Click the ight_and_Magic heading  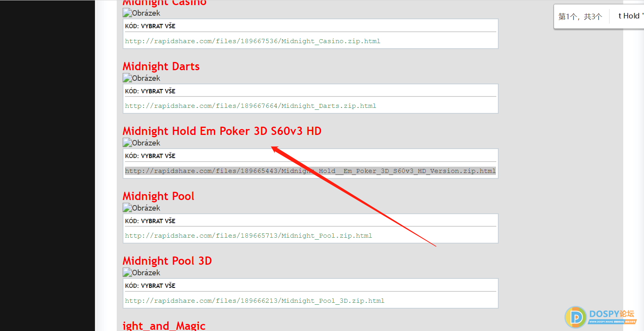point(164,326)
